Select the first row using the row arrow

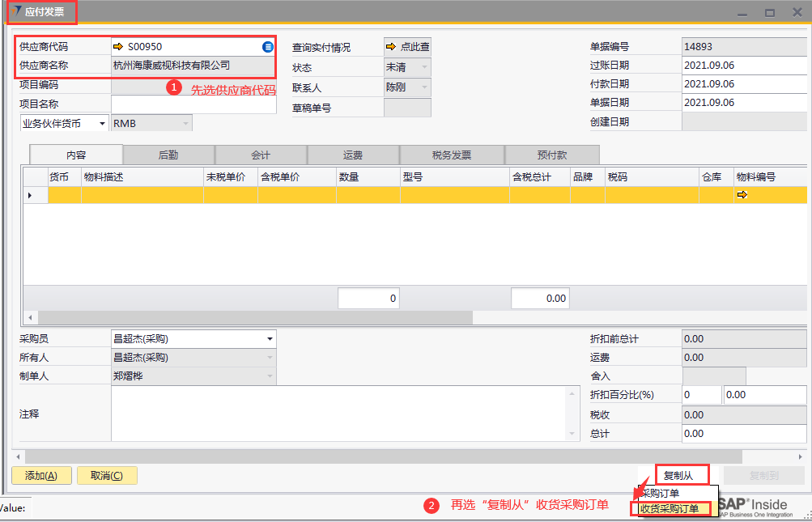point(31,195)
